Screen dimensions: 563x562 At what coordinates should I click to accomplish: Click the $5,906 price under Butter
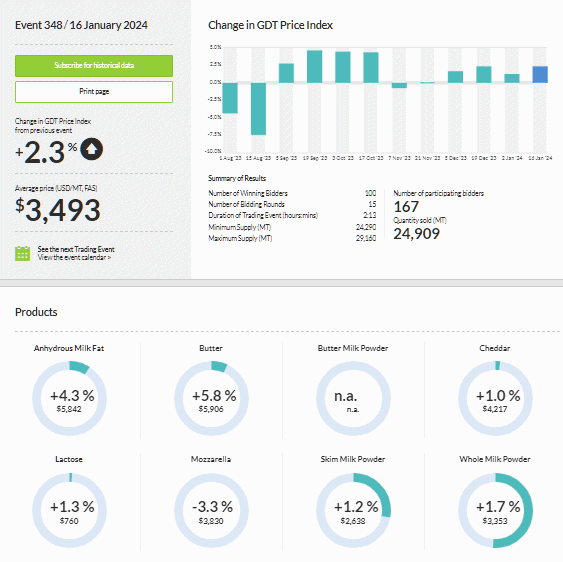point(211,409)
